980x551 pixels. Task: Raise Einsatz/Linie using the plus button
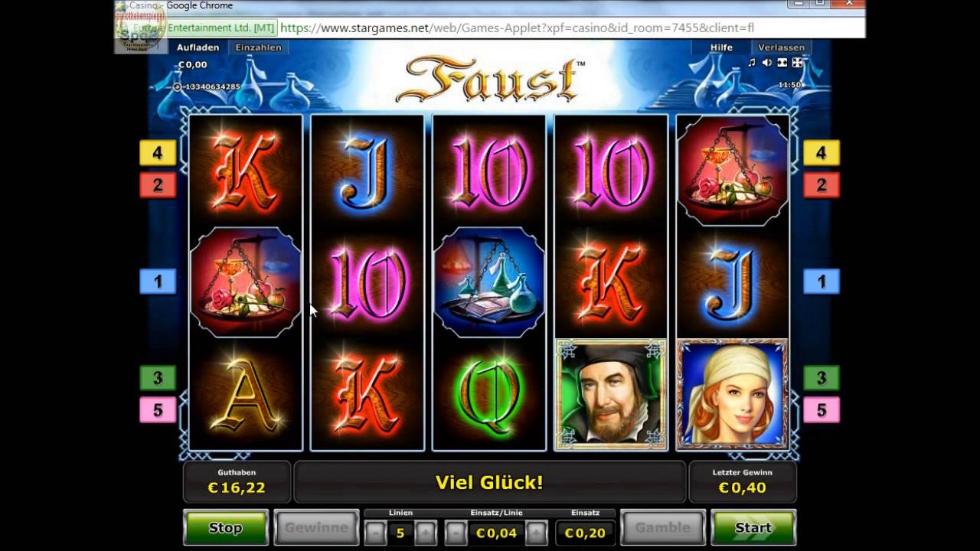pyautogui.click(x=537, y=532)
